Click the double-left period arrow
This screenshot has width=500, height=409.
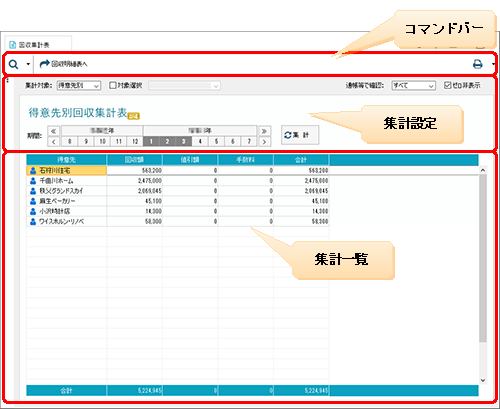pyautogui.click(x=53, y=131)
